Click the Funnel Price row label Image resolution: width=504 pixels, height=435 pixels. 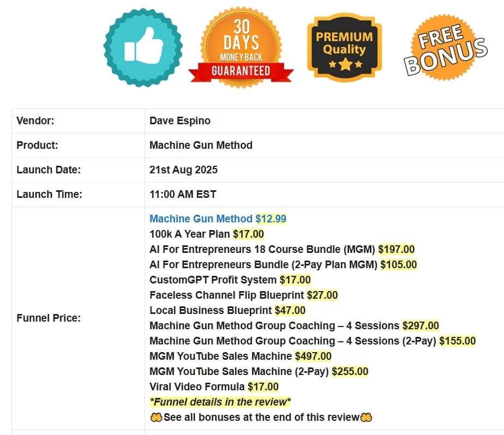tap(49, 318)
